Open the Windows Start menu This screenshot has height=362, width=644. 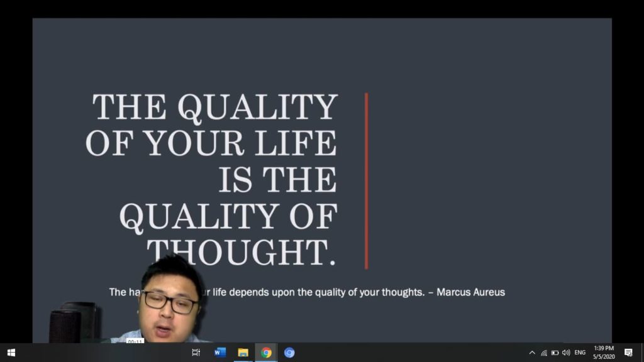[x=11, y=353]
